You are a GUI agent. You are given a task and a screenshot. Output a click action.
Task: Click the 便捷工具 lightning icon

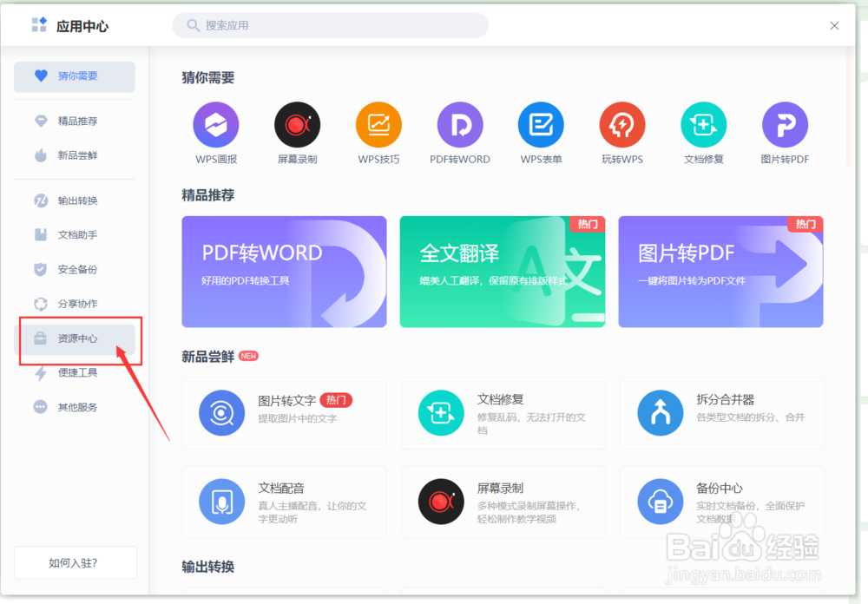[x=41, y=372]
